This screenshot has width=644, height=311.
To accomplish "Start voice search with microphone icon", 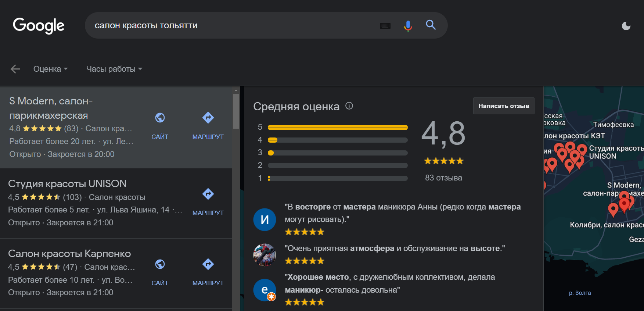I will pos(408,26).
